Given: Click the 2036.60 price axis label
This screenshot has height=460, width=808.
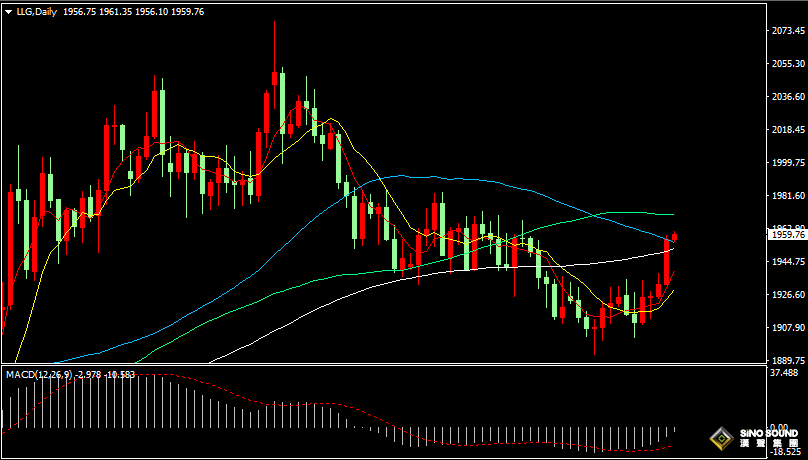Looking at the screenshot, I should click(788, 97).
